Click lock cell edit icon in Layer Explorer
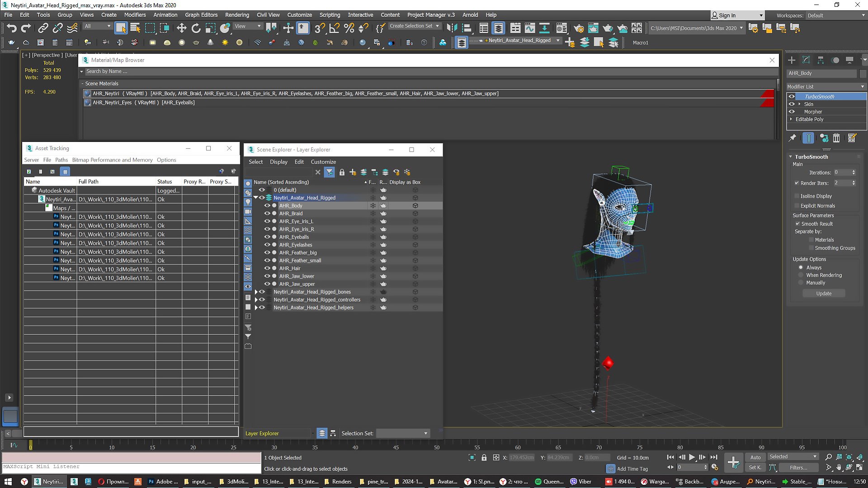 [342, 172]
